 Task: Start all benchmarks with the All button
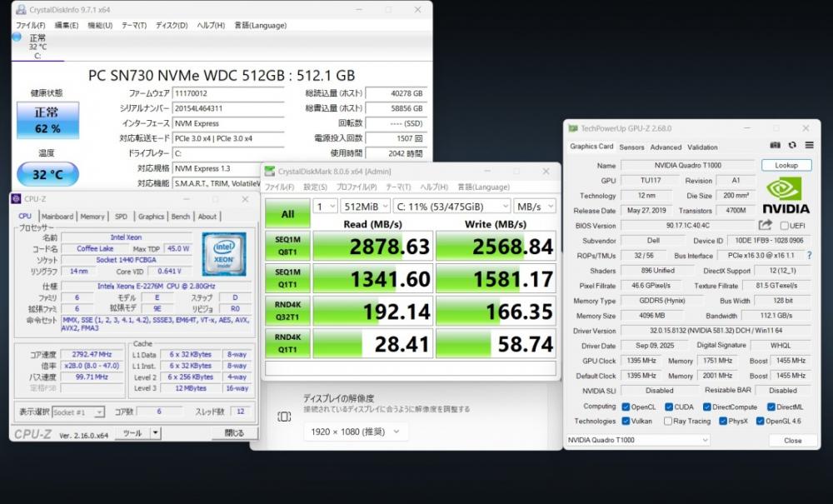point(287,214)
